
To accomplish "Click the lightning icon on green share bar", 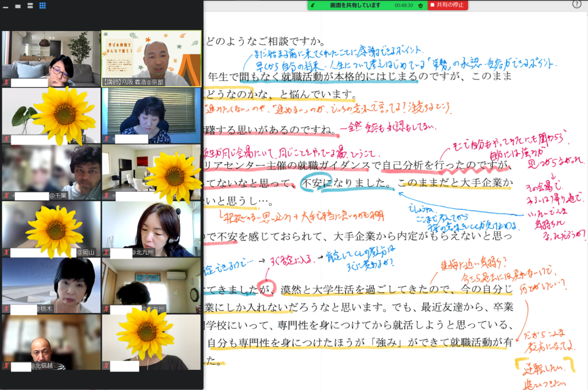I will (312, 5).
